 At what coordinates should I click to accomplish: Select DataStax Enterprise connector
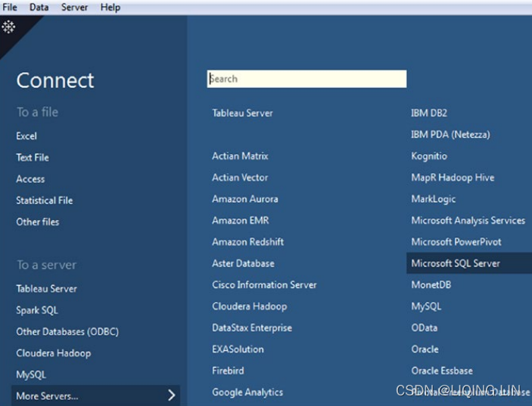point(252,327)
